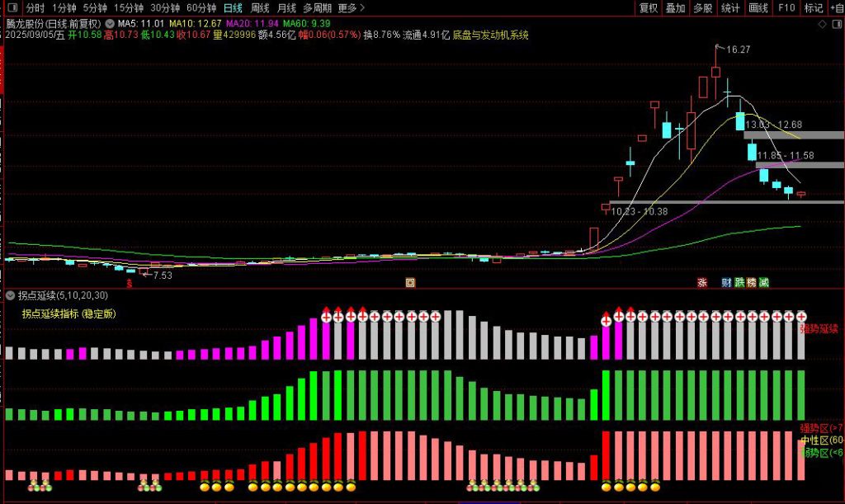Toggle the right sidebar panel icon
This screenshot has height=504, width=845.
(x=837, y=23)
